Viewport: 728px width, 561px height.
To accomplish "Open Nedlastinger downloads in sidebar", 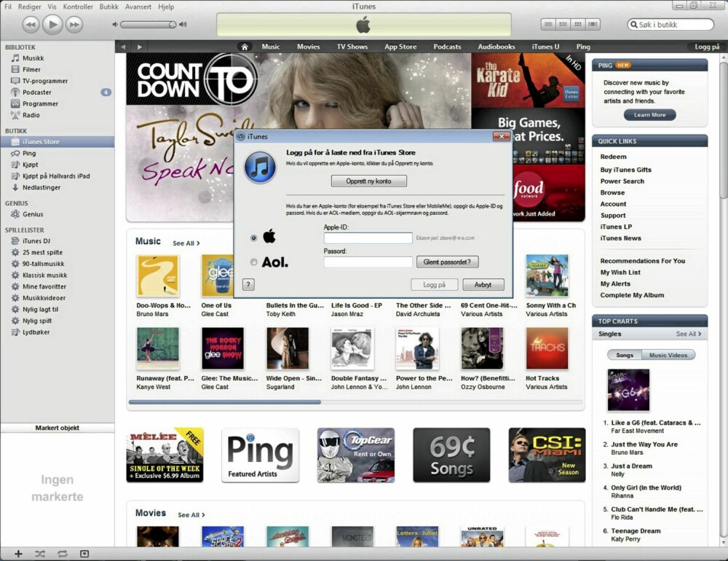I will tap(41, 187).
